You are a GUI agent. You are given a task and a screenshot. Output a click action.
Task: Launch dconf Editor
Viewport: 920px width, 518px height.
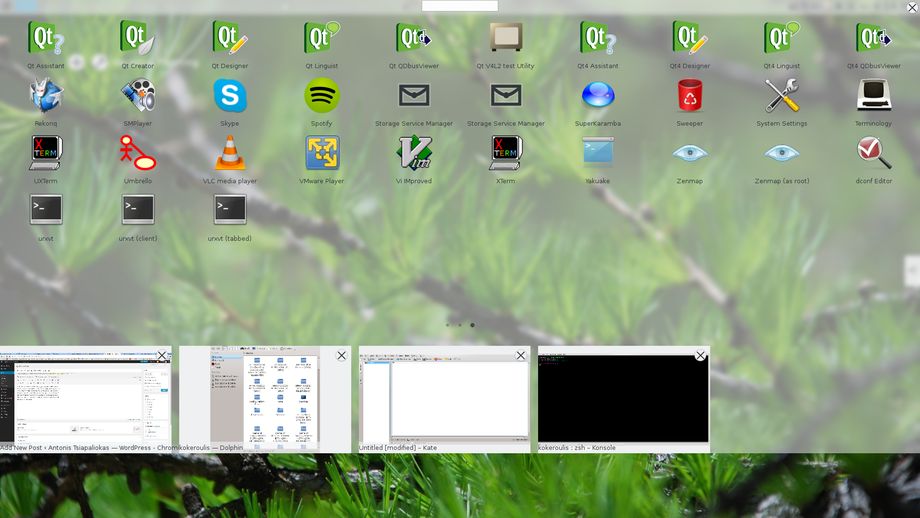[874, 153]
